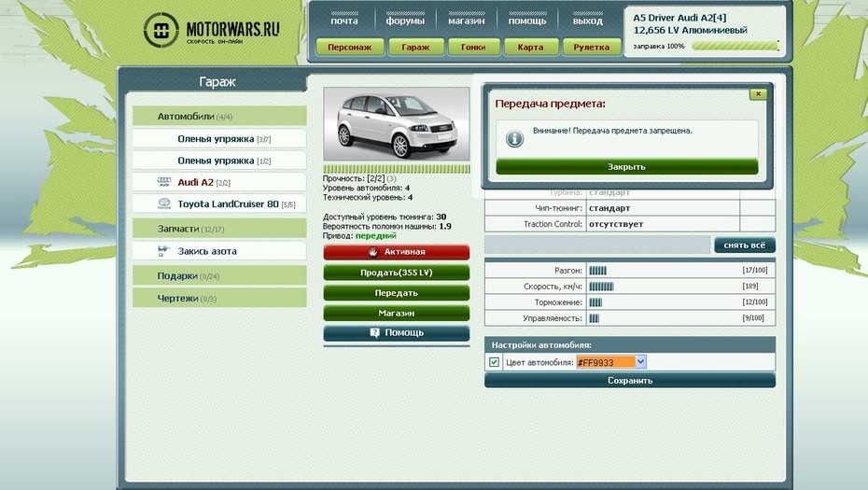Open the помощь top menu item
868x490 pixels.
click(527, 21)
